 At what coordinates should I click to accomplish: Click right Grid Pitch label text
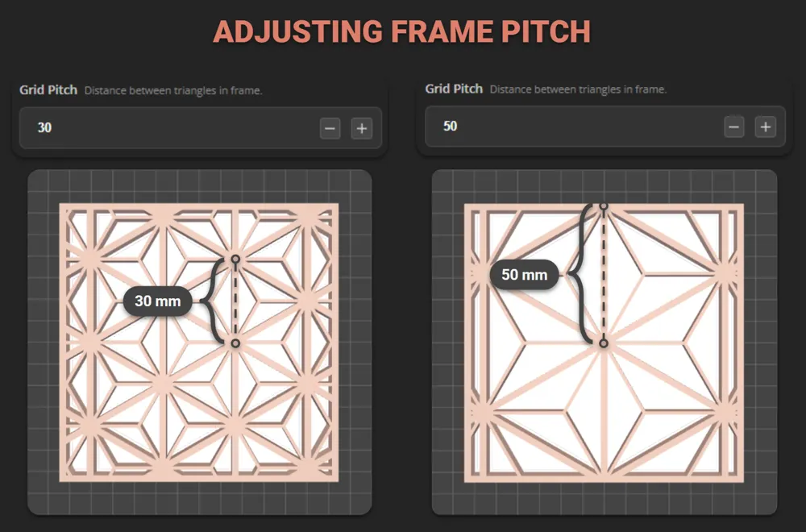pos(454,89)
